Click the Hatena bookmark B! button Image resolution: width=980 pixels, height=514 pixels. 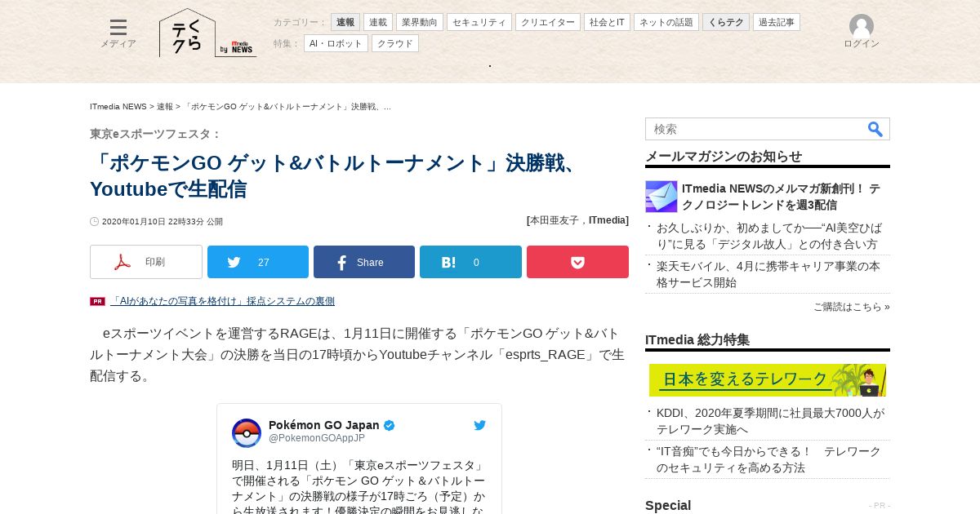coord(470,262)
